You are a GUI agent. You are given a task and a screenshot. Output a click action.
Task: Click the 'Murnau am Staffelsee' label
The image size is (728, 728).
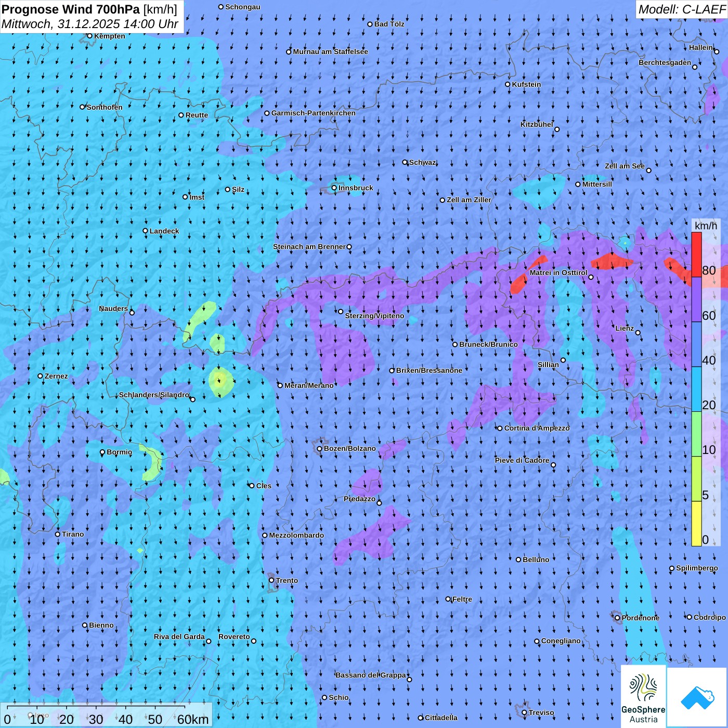click(x=330, y=51)
